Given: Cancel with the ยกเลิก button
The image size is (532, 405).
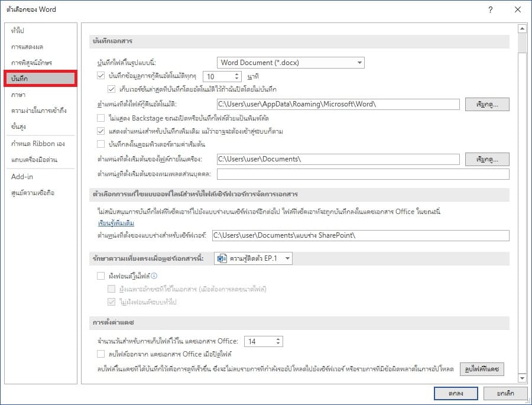Looking at the screenshot, I should (505, 393).
